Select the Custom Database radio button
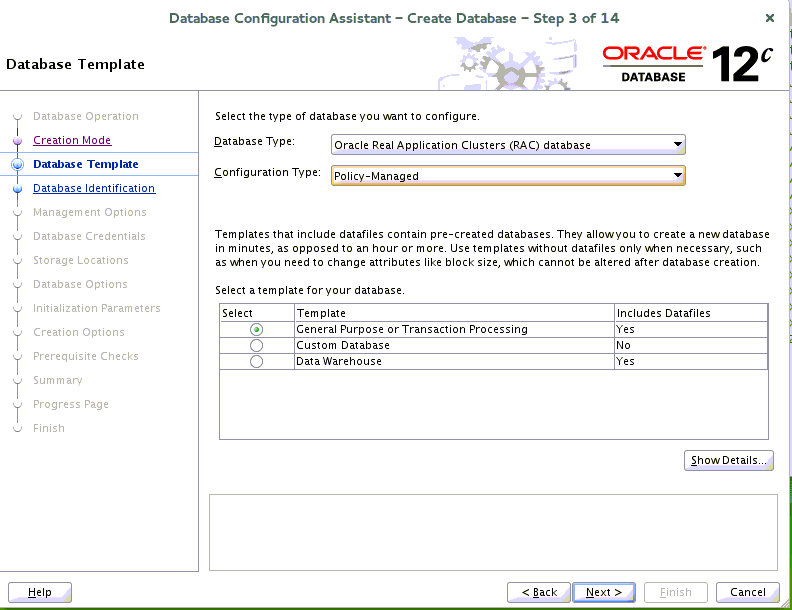 pos(256,346)
